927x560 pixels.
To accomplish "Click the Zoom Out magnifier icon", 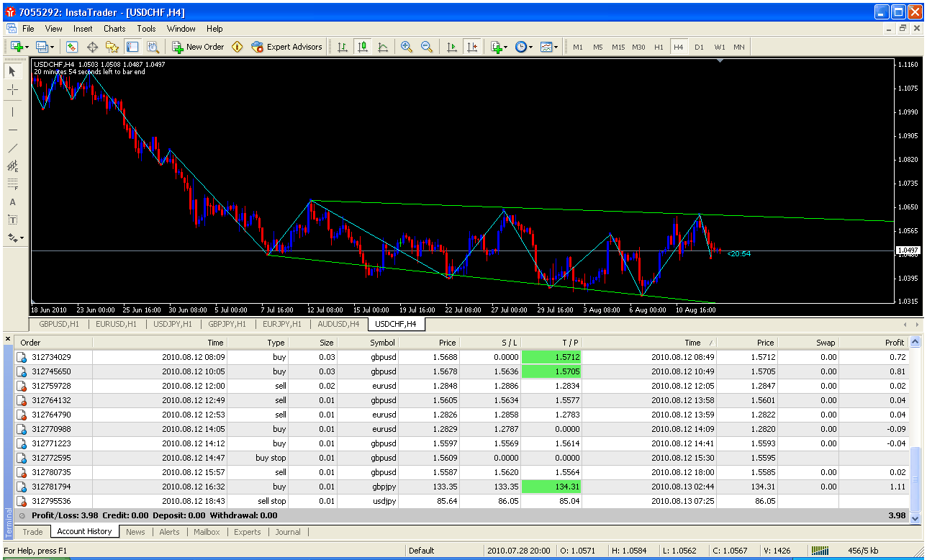I will coord(427,47).
